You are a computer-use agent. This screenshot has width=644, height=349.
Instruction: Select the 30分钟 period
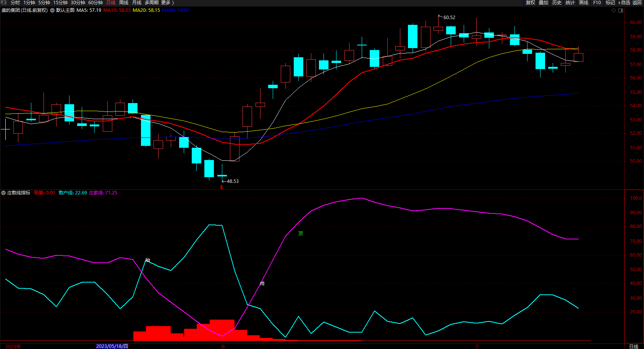coord(78,3)
